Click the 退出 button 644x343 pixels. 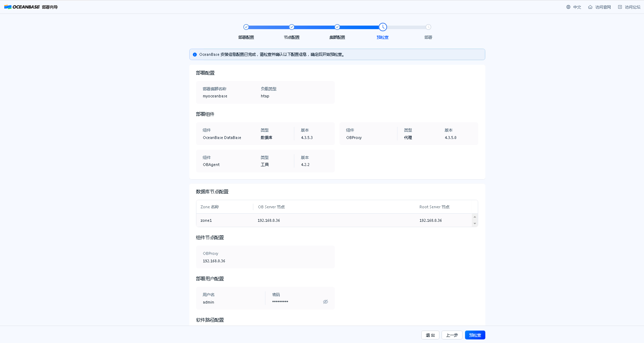(431, 335)
